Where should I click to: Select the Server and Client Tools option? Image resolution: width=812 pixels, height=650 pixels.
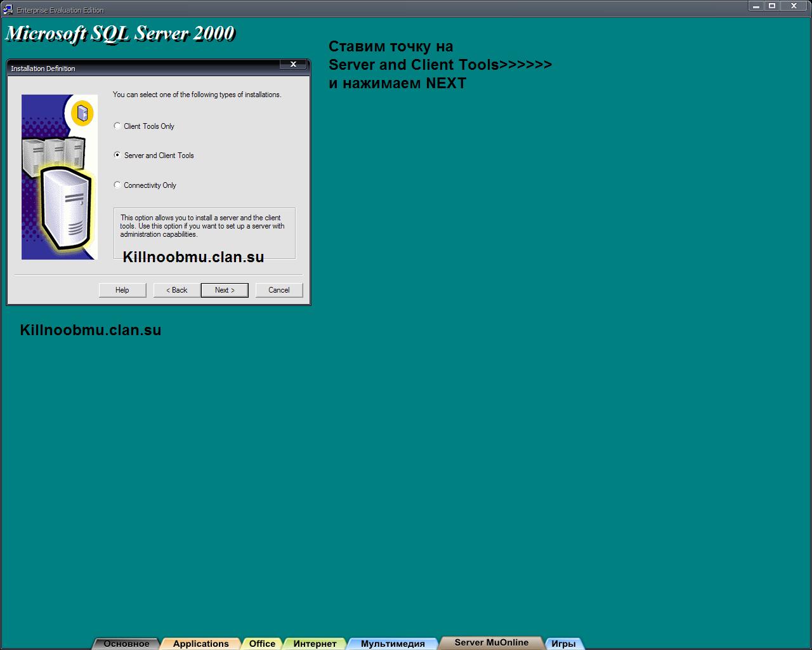click(117, 155)
